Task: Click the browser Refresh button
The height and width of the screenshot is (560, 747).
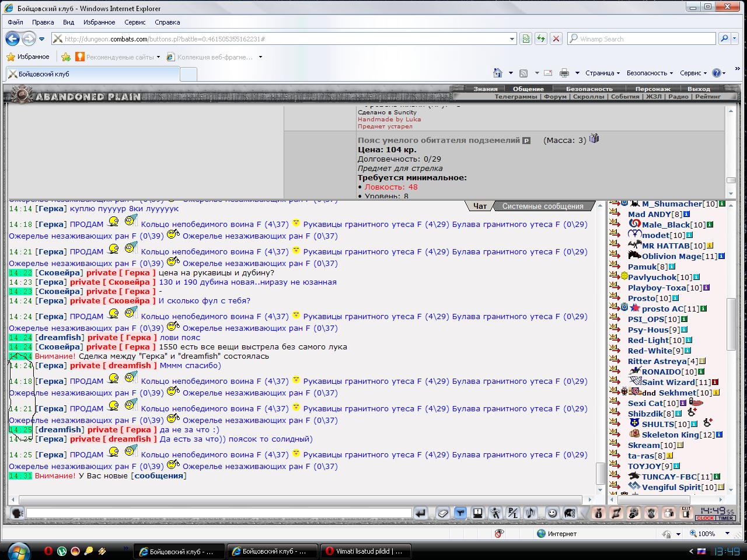Action: (x=541, y=38)
